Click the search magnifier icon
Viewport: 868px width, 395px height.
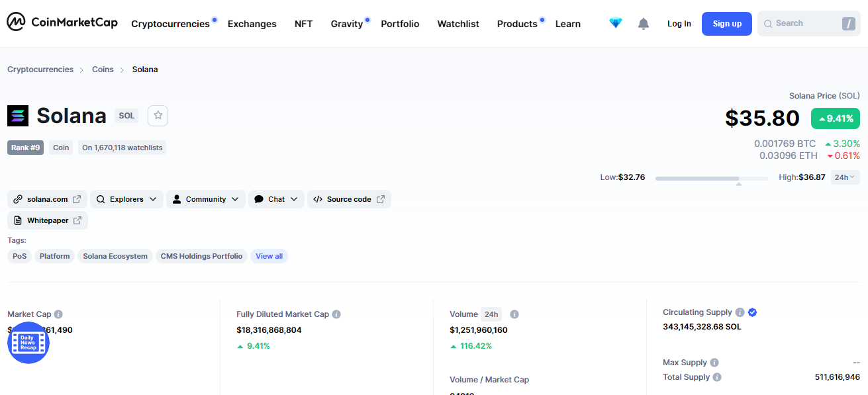(768, 24)
